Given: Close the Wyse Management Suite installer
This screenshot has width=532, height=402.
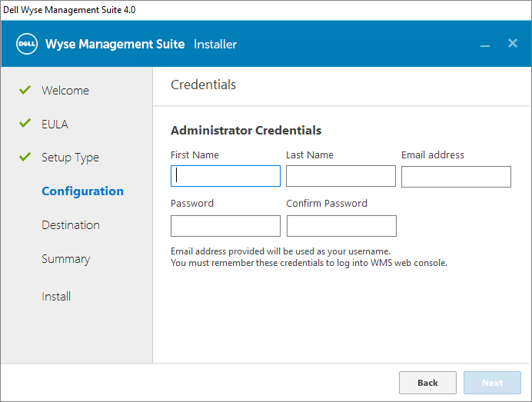Looking at the screenshot, I should 513,43.
